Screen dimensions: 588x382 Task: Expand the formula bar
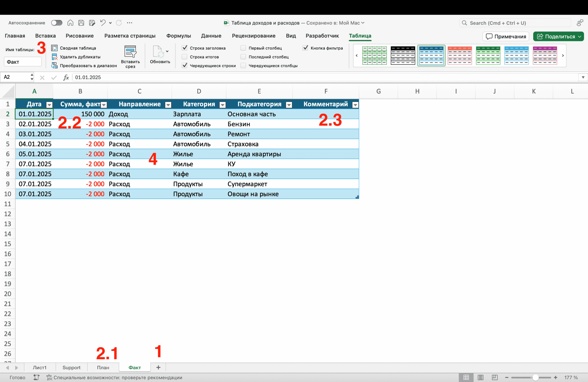tap(583, 77)
